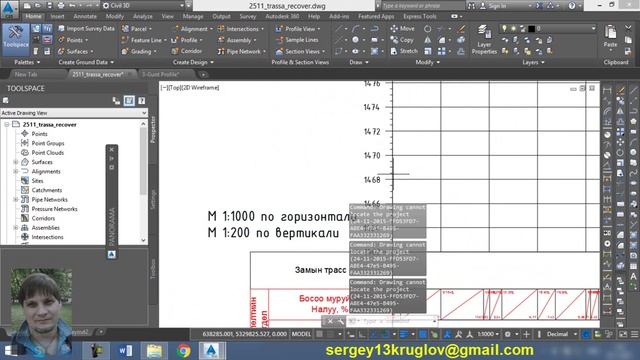
Task: Select Catchments tree item
Action: (x=47, y=190)
